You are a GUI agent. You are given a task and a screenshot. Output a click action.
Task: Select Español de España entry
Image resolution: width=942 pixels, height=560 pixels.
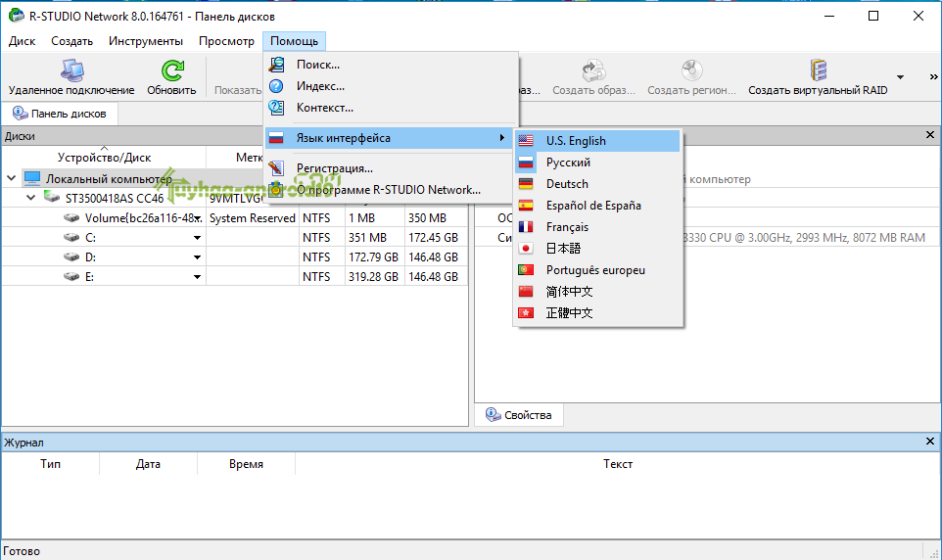coord(597,206)
